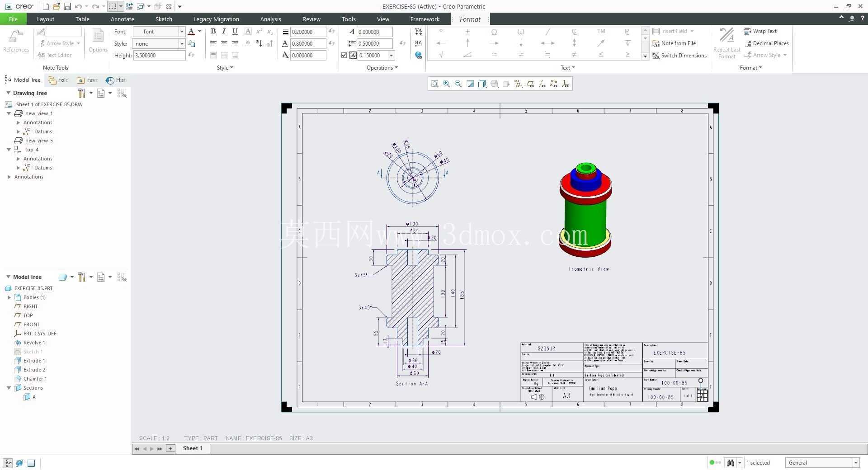Open the 0.150000 margin dropdown

[x=391, y=55]
